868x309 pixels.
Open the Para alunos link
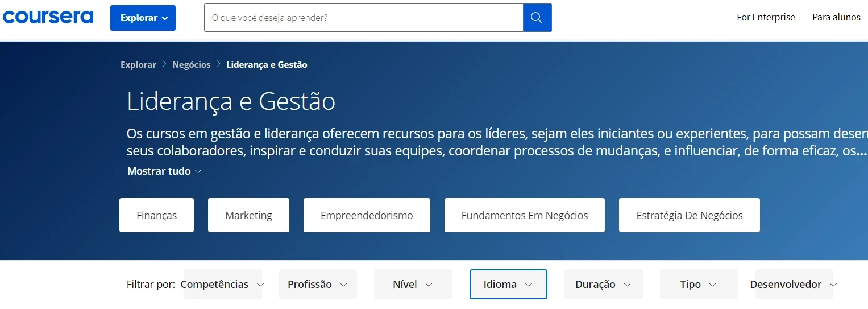836,17
